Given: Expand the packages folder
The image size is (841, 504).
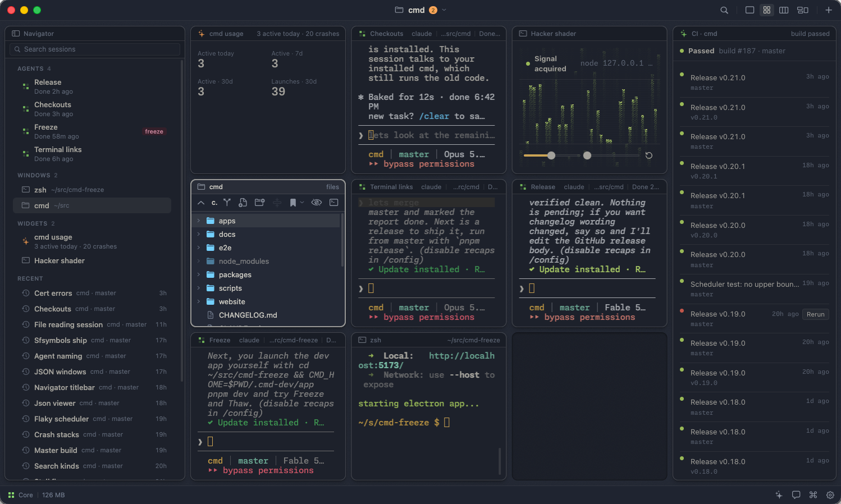Looking at the screenshot, I should point(199,274).
